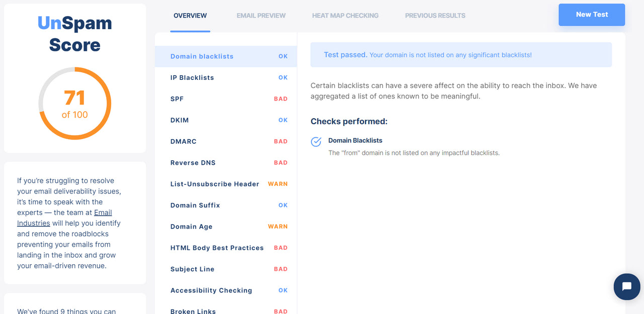Select the IP Blacklists item
The width and height of the screenshot is (644, 314).
[x=226, y=78]
